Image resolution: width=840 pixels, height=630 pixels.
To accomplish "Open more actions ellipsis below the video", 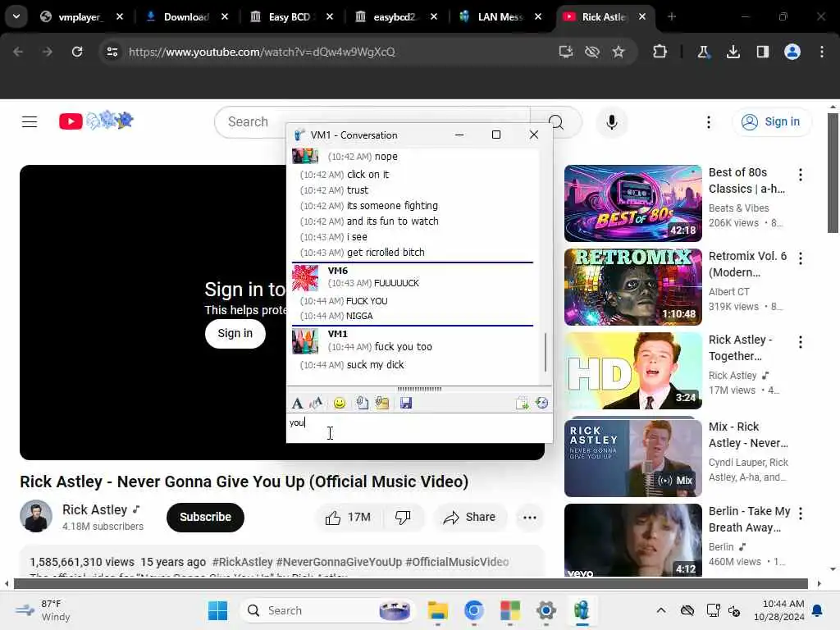I will (x=530, y=518).
